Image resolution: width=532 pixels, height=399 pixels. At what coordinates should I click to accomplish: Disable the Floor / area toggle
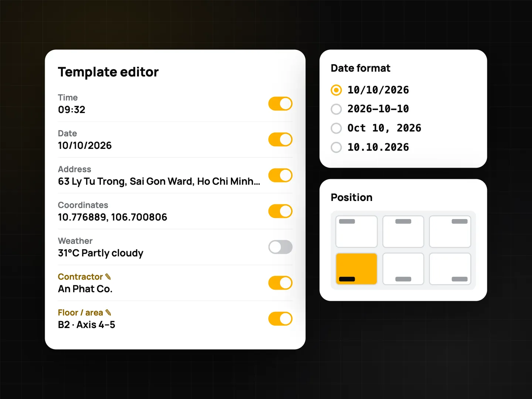coord(280,319)
